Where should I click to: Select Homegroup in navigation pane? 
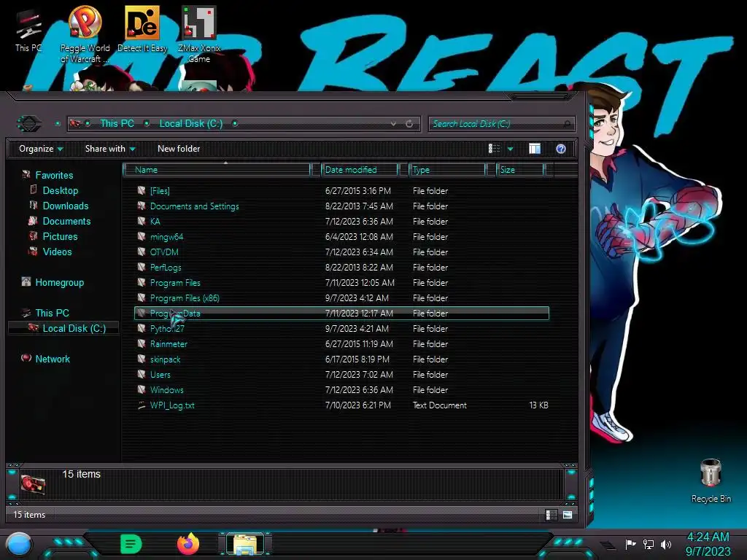59,282
